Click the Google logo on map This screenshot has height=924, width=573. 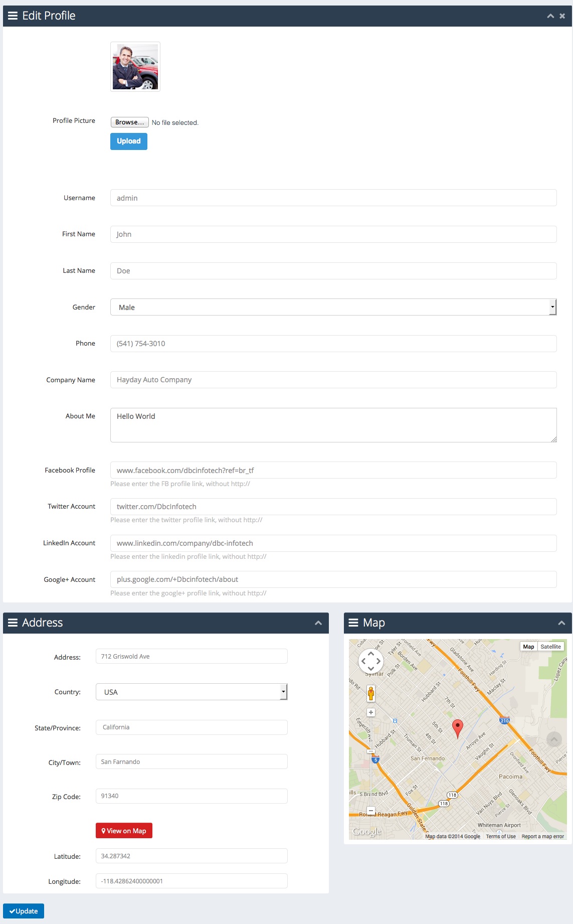[367, 832]
